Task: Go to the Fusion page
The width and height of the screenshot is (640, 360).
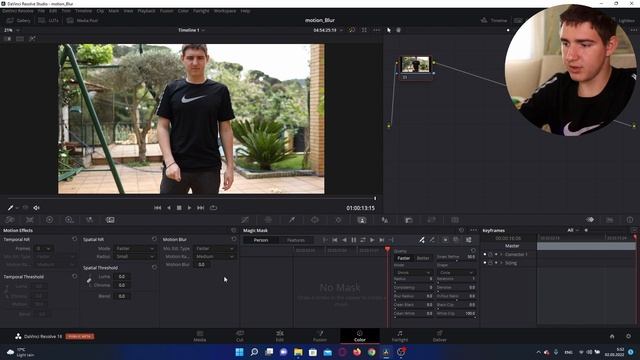Action: click(x=320, y=336)
